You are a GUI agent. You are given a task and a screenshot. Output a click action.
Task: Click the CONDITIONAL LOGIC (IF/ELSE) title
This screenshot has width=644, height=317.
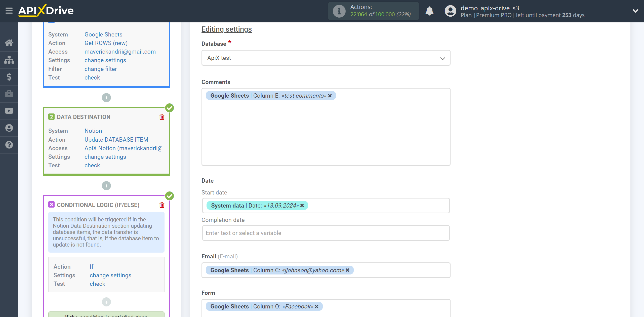click(x=98, y=205)
